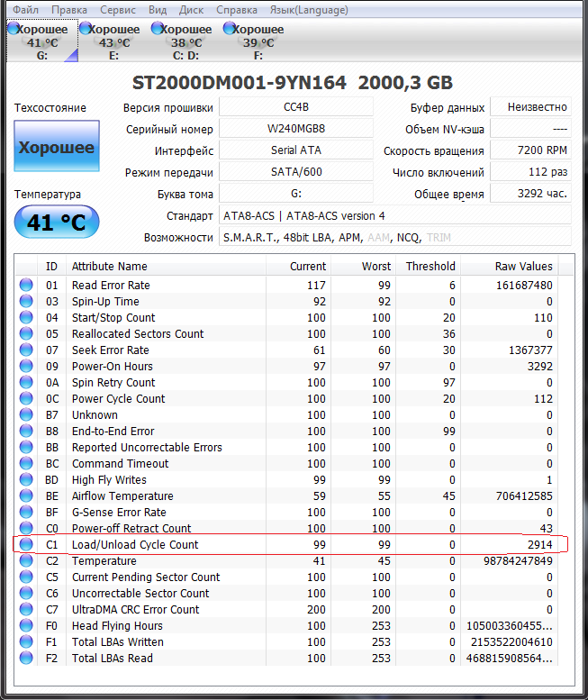Image resolution: width=588 pixels, height=700 pixels.
Task: Click the standard field ATA8-ACS version 4
Action: 394,215
